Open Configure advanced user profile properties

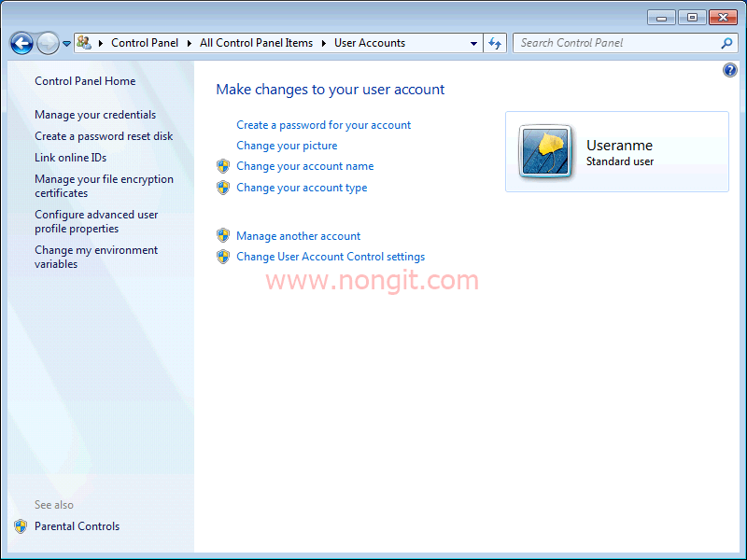coord(96,221)
